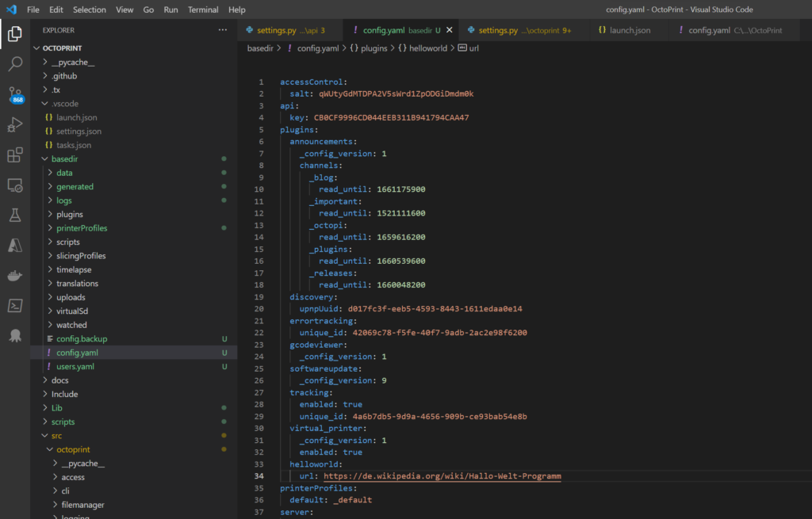The image size is (812, 519).
Task: Switch to the settings.py octoprint tab
Action: coord(524,30)
